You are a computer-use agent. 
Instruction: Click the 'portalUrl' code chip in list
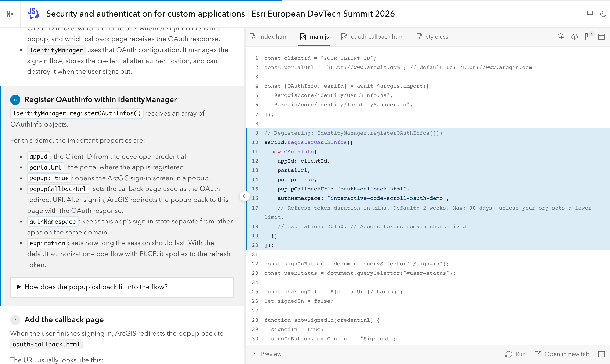(x=45, y=167)
